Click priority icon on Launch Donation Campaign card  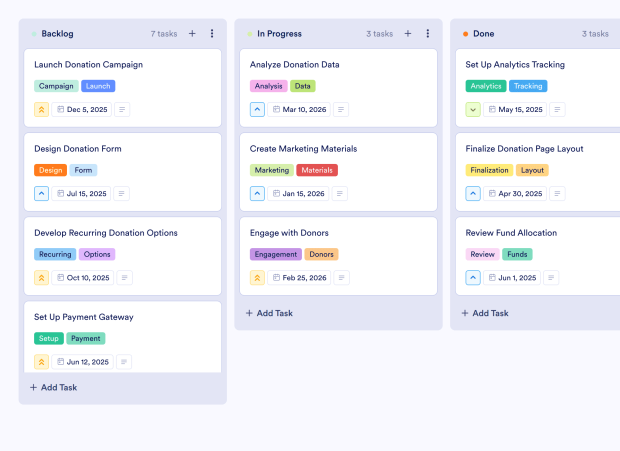coord(42,109)
